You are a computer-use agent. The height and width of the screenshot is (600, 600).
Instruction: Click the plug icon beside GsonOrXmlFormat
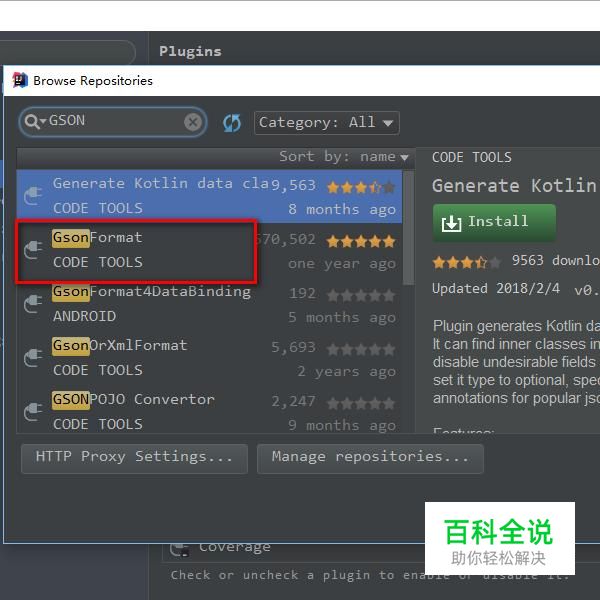[x=33, y=358]
